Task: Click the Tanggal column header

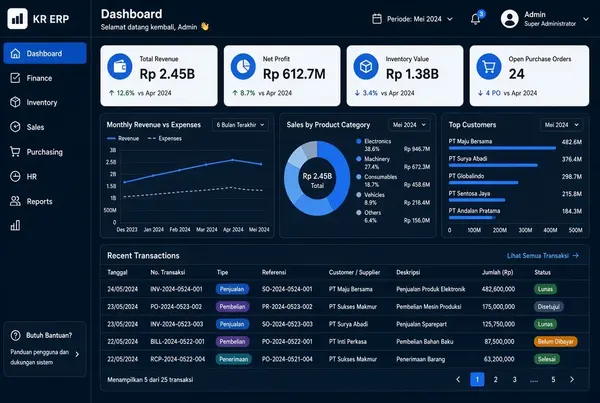Action: (117, 272)
